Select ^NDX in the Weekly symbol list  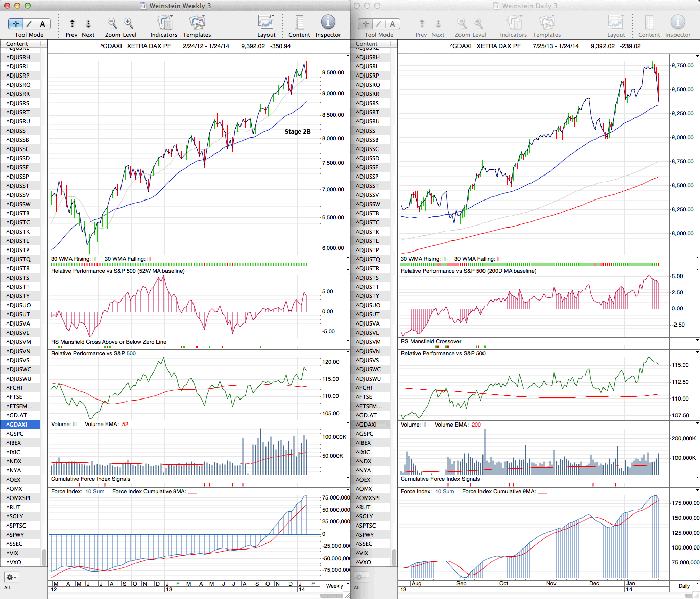coord(20,461)
